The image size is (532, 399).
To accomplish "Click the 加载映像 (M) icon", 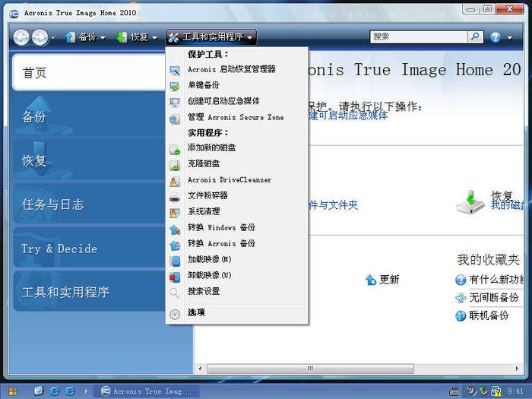I will (x=175, y=261).
